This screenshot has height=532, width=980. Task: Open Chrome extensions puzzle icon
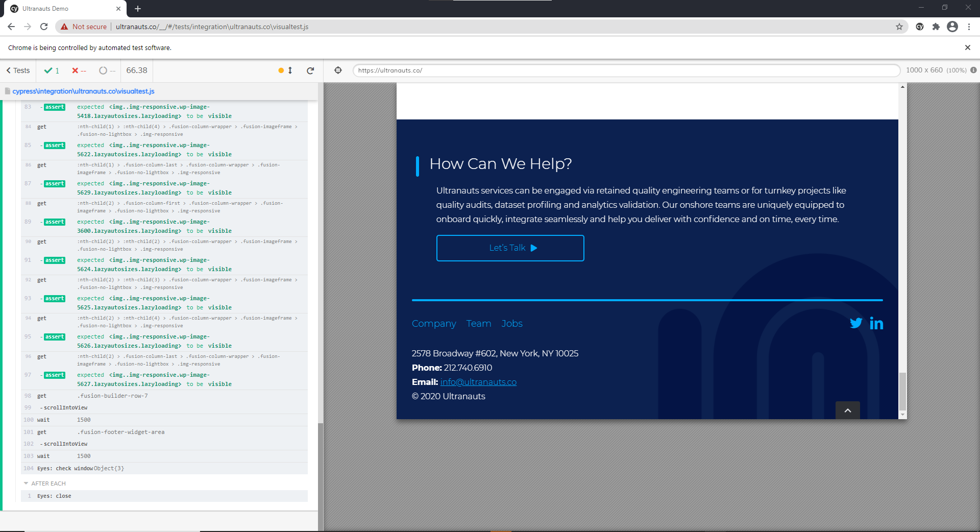(x=936, y=27)
